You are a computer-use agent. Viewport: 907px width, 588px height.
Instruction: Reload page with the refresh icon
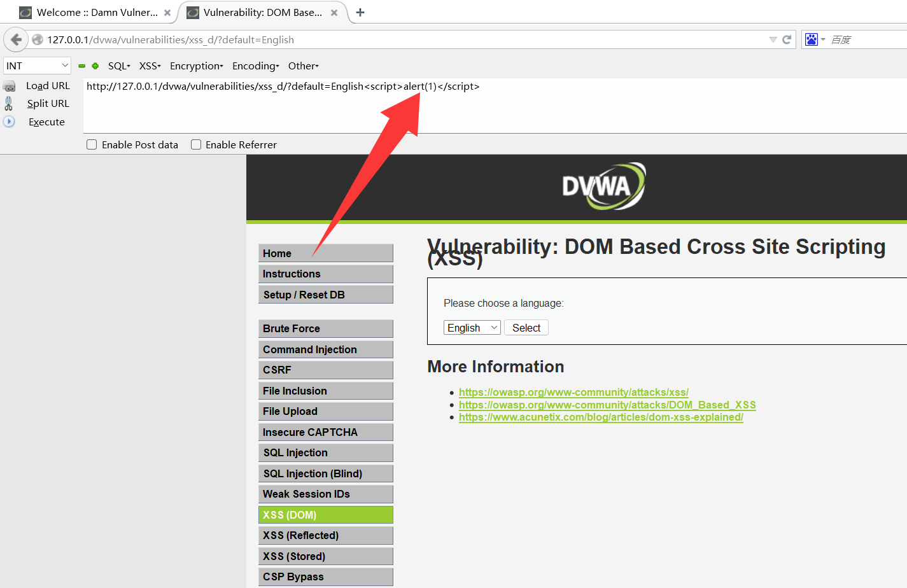click(x=787, y=39)
